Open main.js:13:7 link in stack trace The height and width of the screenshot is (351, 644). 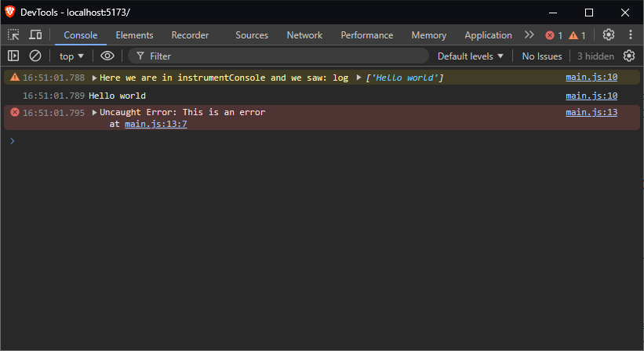point(155,124)
